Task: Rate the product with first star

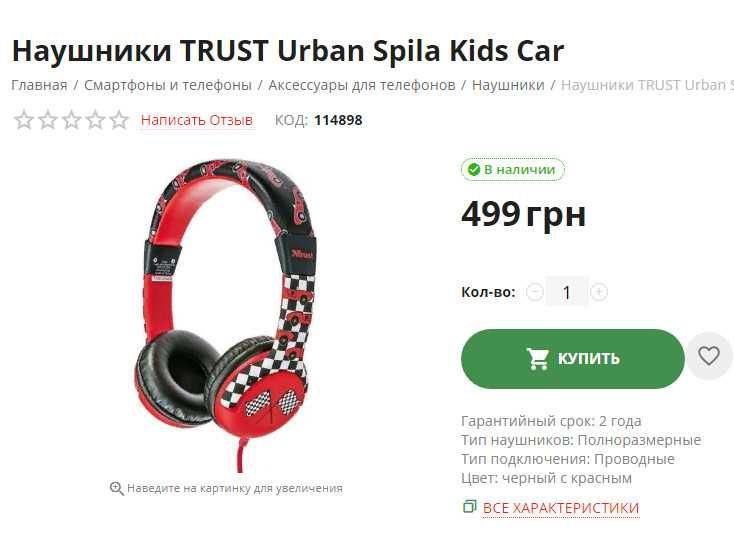Action: (23, 120)
